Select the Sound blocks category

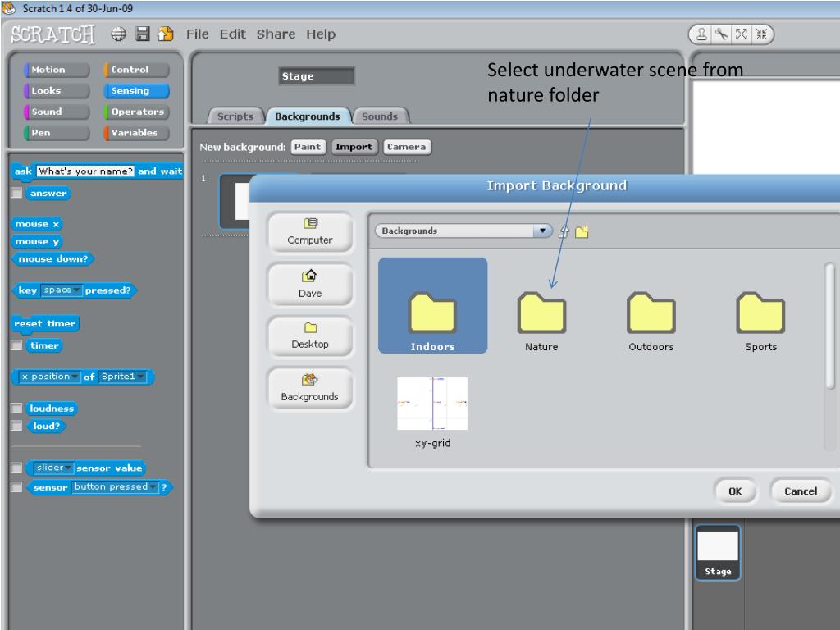[57, 112]
